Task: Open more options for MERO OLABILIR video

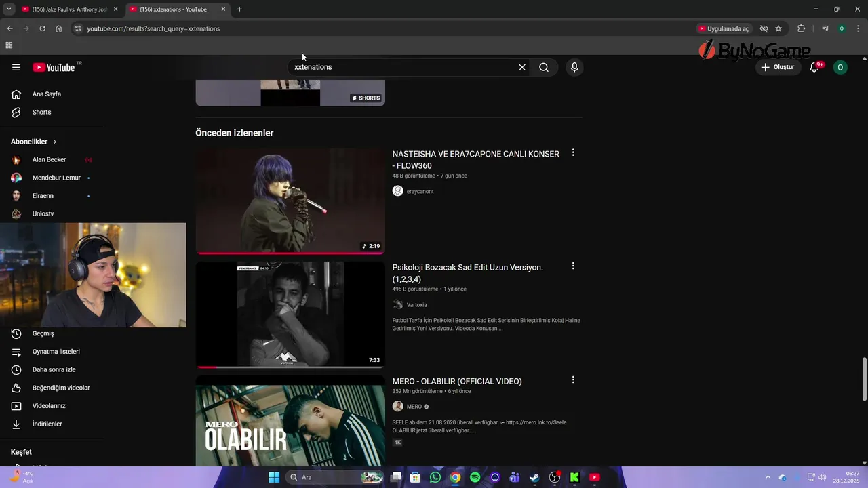Action: click(x=573, y=380)
